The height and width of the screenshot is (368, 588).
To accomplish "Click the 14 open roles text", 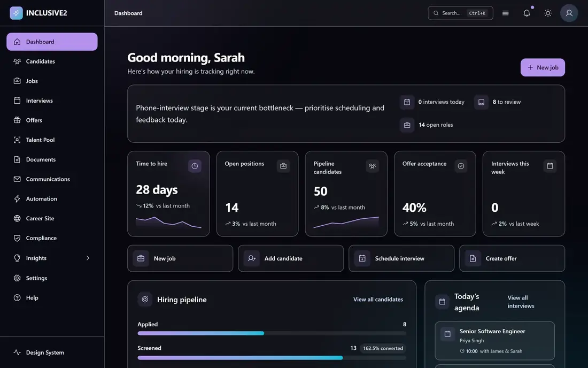I will pos(436,125).
